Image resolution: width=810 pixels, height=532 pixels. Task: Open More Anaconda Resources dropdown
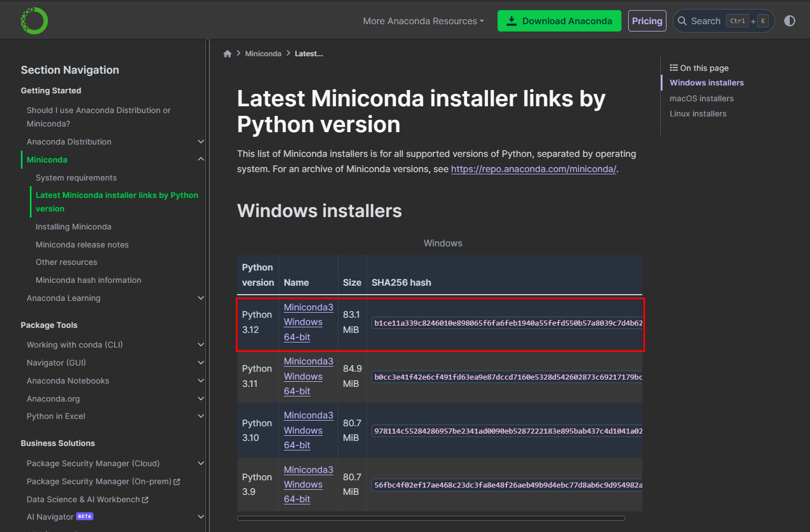pos(423,21)
